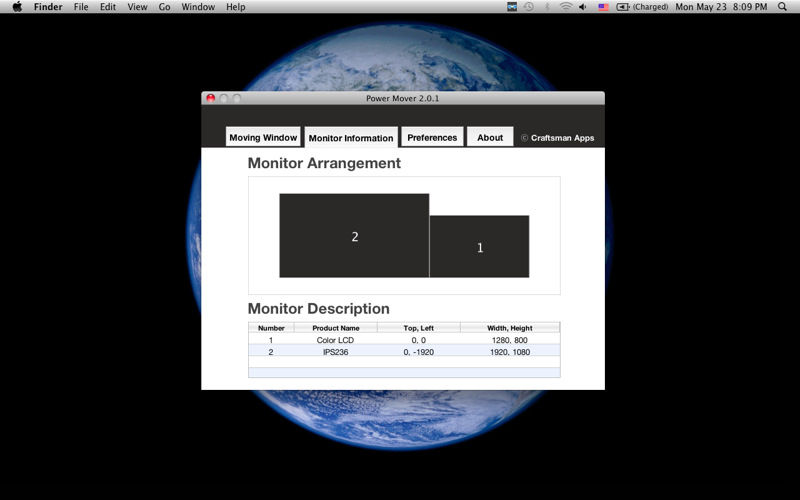Click the Bluetooth status icon
This screenshot has height=500, width=800.
click(547, 7)
